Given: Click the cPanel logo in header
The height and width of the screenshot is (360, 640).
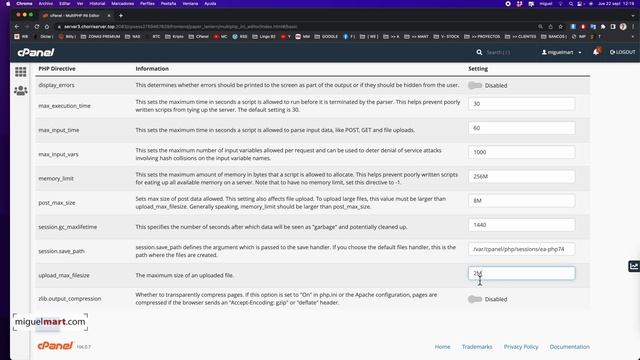Looking at the screenshot, I should pos(36,52).
